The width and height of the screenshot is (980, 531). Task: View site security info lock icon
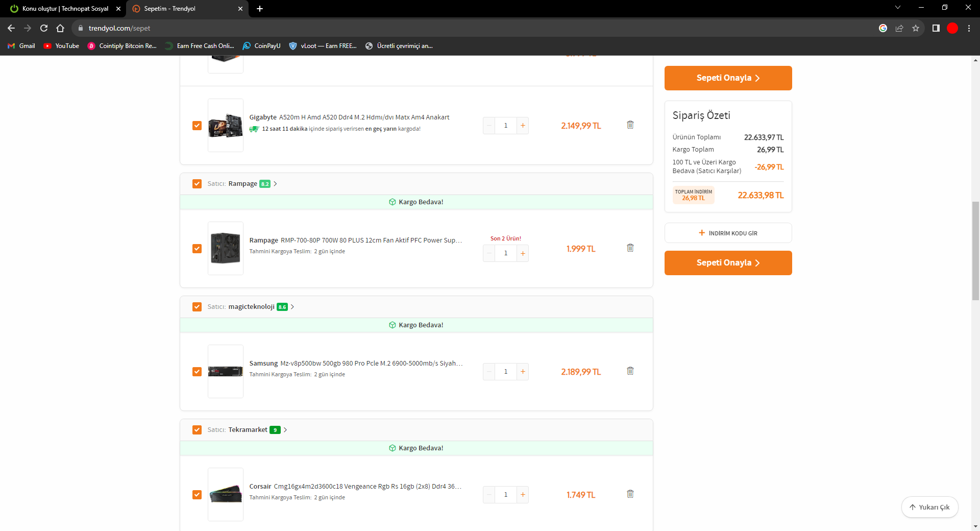[80, 28]
